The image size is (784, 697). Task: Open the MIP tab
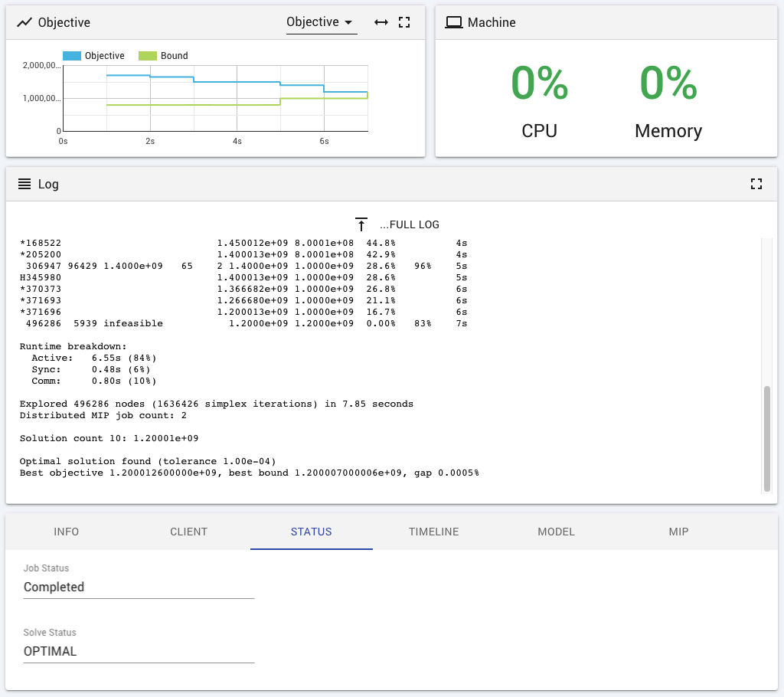pyautogui.click(x=678, y=532)
